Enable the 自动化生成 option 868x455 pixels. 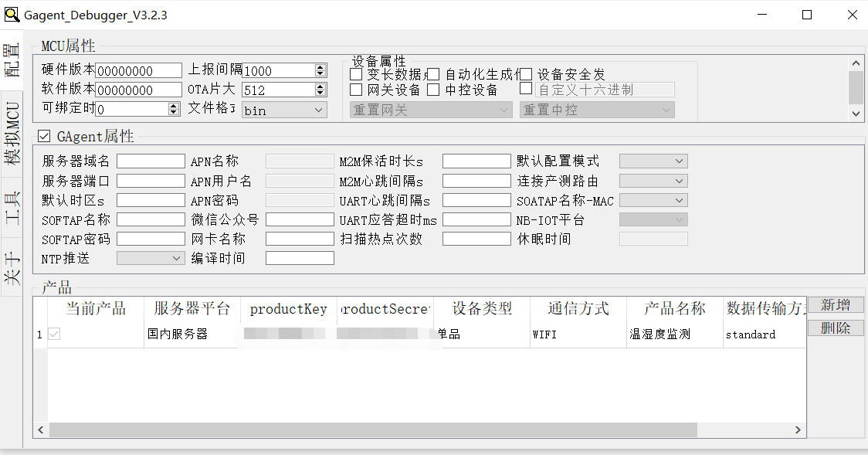coord(432,74)
